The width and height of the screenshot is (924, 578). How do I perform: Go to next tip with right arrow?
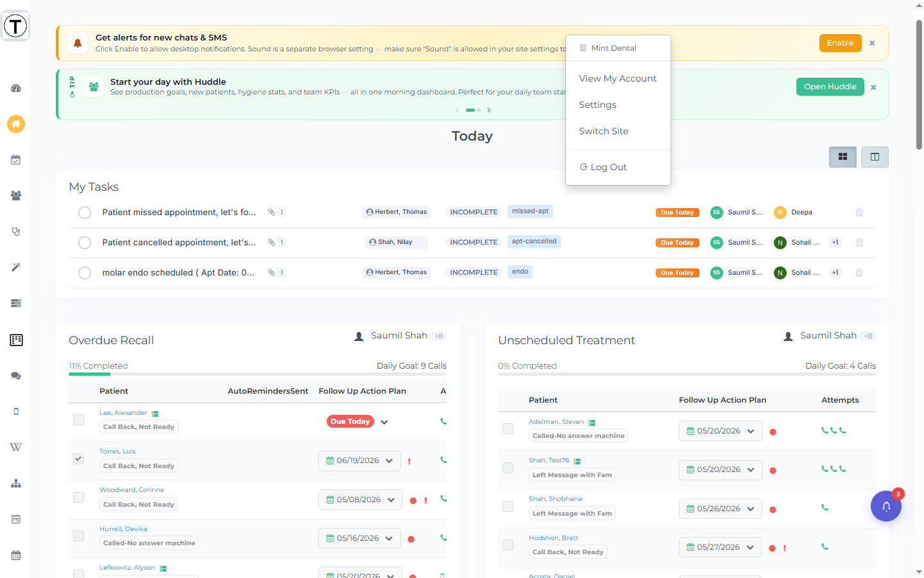pyautogui.click(x=489, y=110)
